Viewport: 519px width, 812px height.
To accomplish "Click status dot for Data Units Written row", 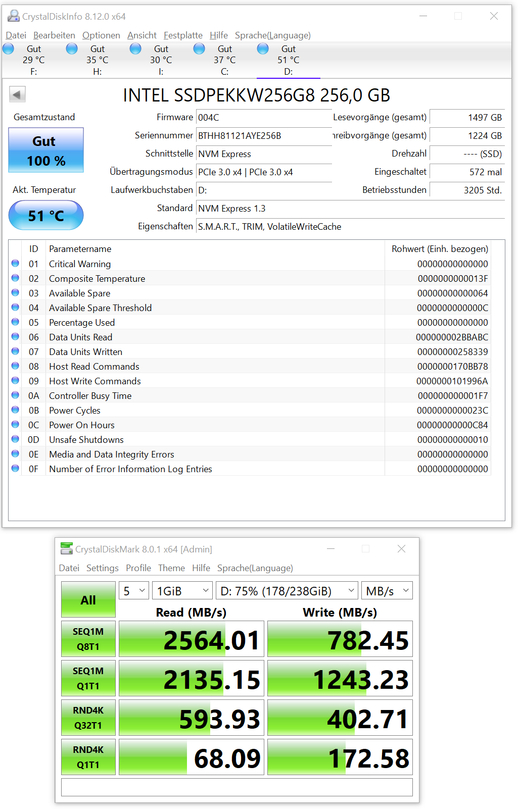I will click(x=15, y=351).
